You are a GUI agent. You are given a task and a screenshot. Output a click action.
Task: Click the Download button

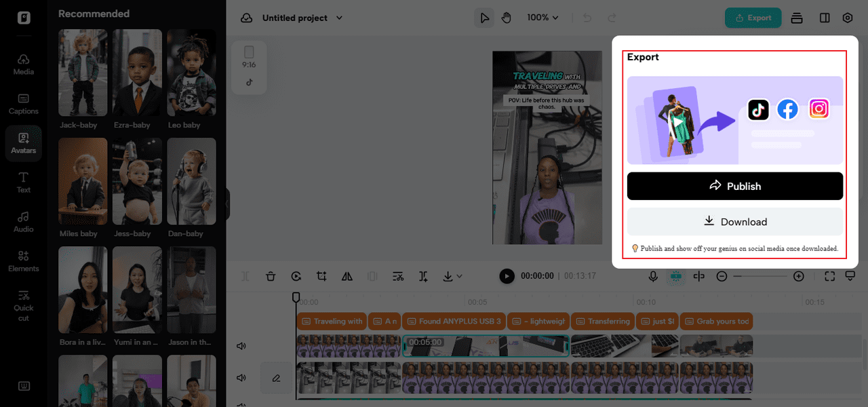[x=735, y=222]
